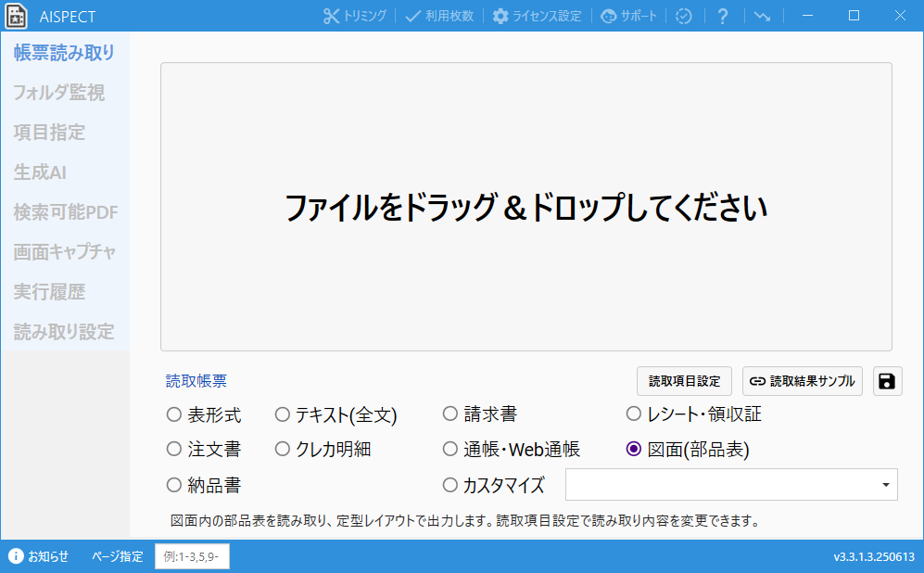Select the 表形式 radio button
Image resolution: width=924 pixels, height=573 pixels.
(173, 414)
